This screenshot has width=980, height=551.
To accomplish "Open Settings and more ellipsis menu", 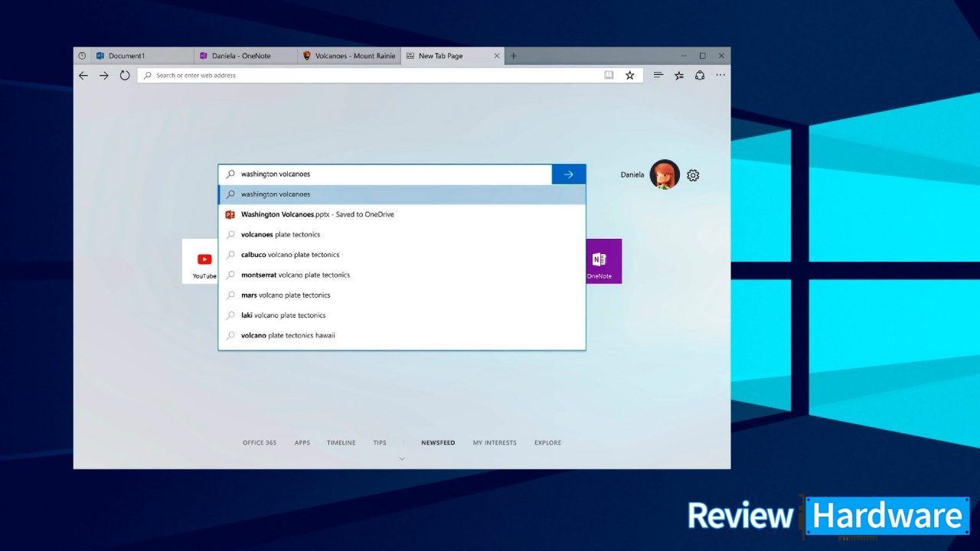I will tap(720, 76).
